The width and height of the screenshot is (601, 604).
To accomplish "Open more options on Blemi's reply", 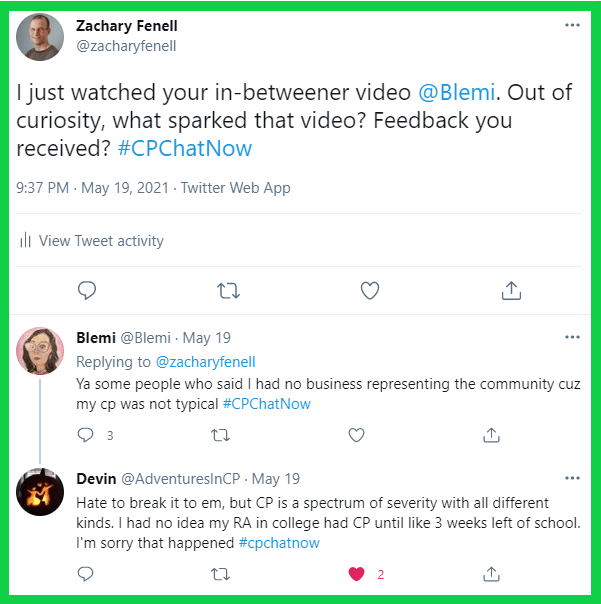I will tap(572, 337).
